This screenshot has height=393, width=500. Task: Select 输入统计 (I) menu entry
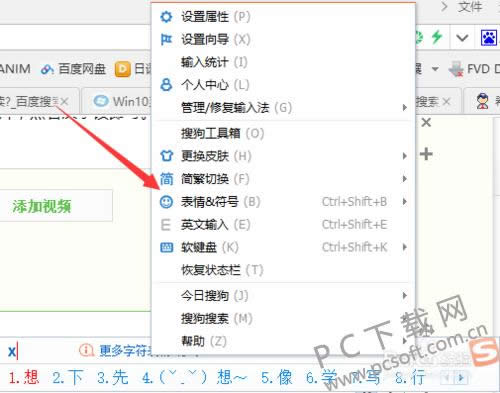[283, 62]
